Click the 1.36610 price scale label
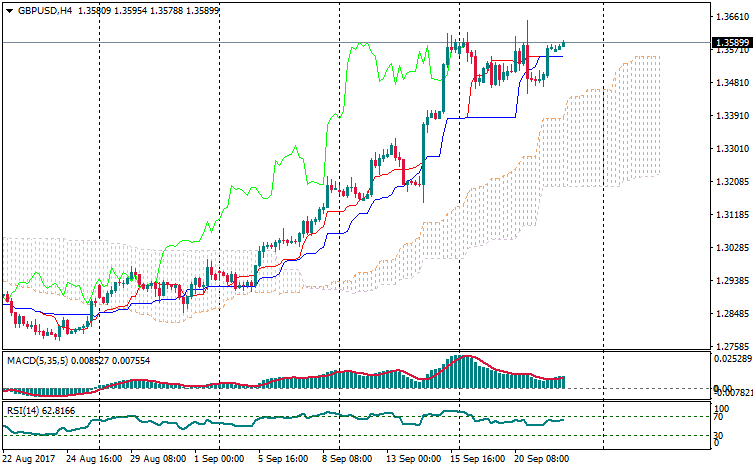Viewport: 753px width, 470px height. (x=729, y=17)
